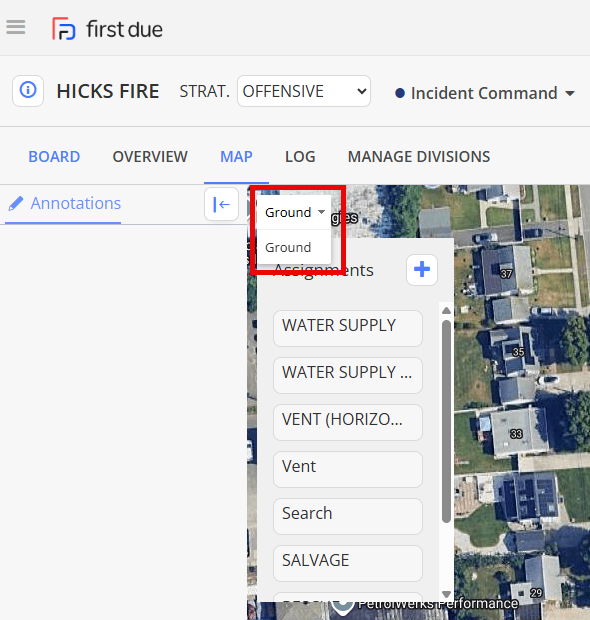Click the assignments list scrollbar down arrow
The width and height of the screenshot is (590, 620).
tap(446, 594)
